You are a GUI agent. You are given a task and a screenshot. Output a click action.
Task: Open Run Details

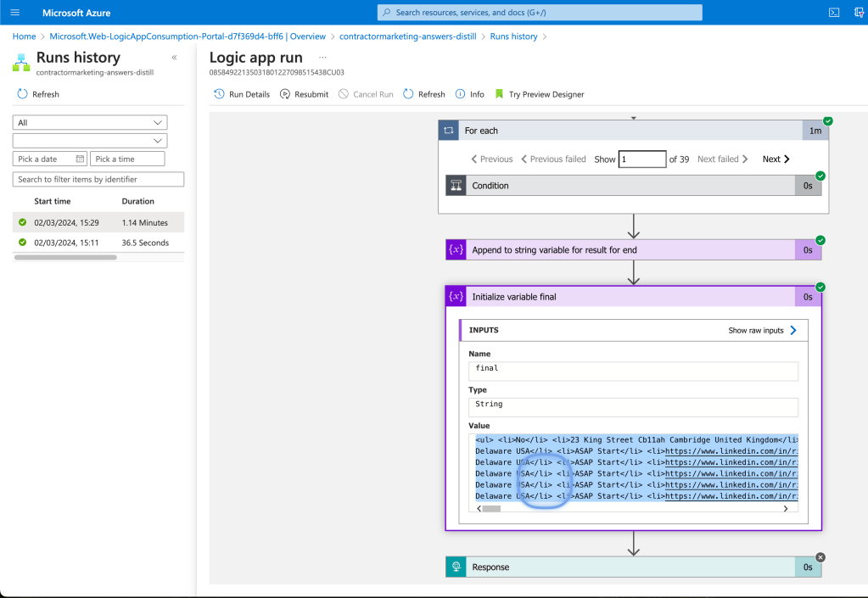click(x=242, y=94)
